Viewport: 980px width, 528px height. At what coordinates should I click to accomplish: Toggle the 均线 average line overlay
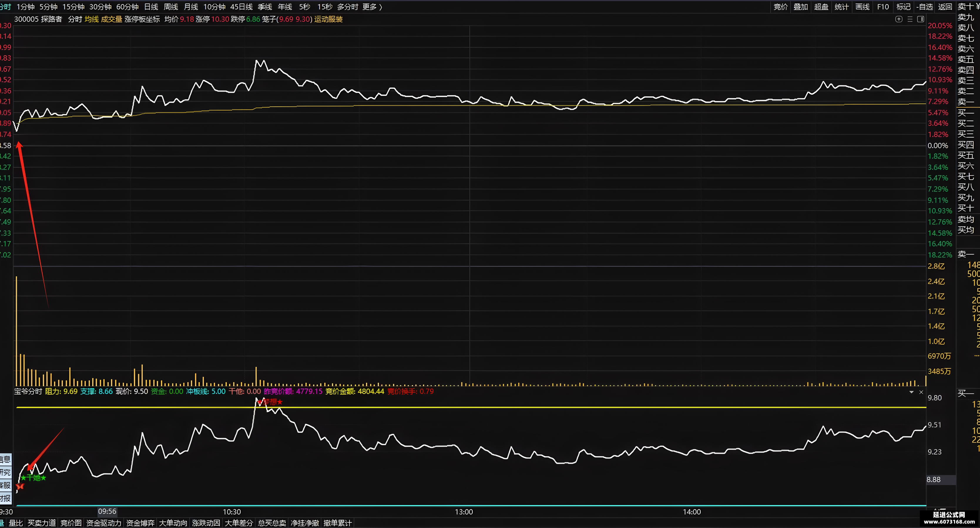click(92, 19)
